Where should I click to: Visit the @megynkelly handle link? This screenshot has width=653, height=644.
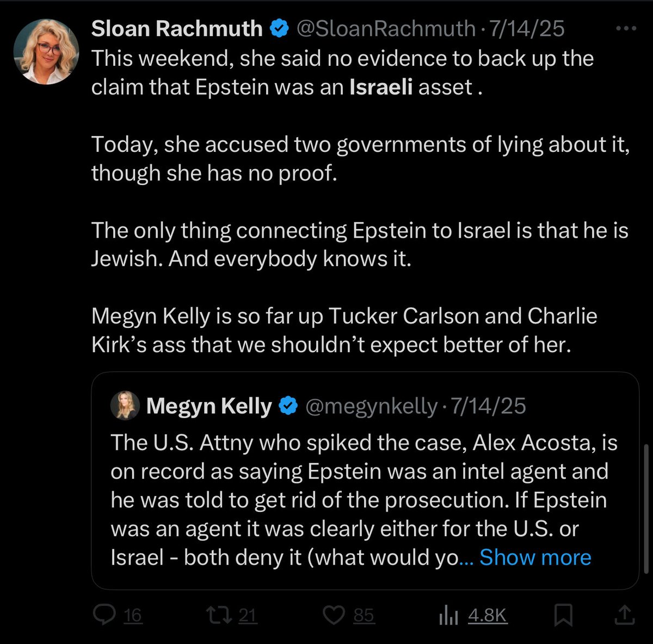[372, 406]
